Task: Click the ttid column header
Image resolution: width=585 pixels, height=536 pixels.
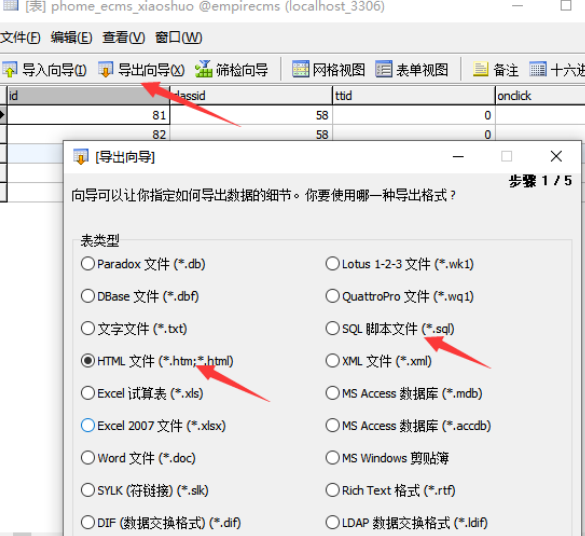Action: coord(414,96)
